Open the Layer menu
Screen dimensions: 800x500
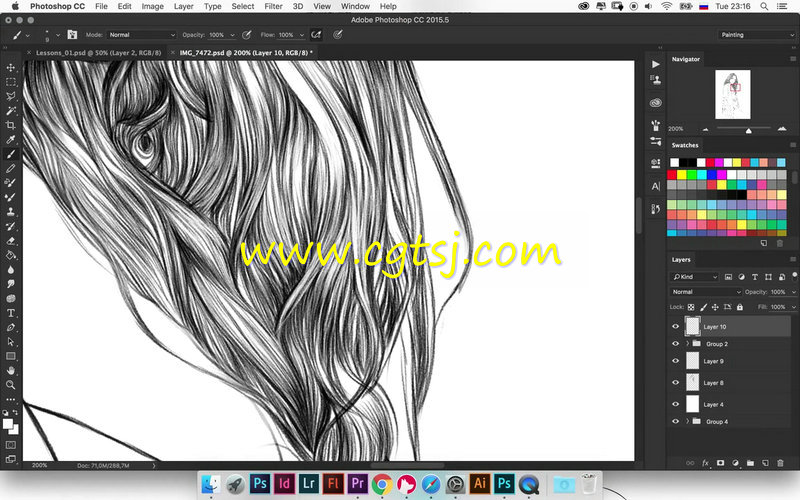tap(183, 6)
